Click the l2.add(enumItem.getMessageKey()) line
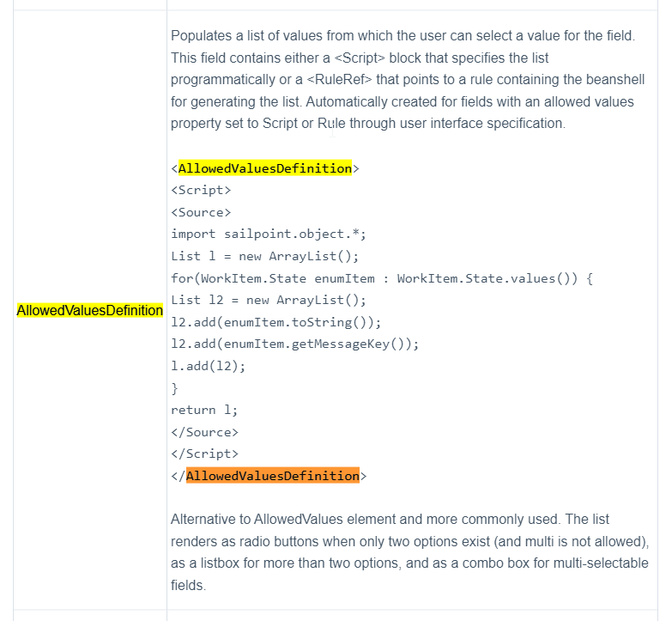672x621 pixels. pos(294,344)
